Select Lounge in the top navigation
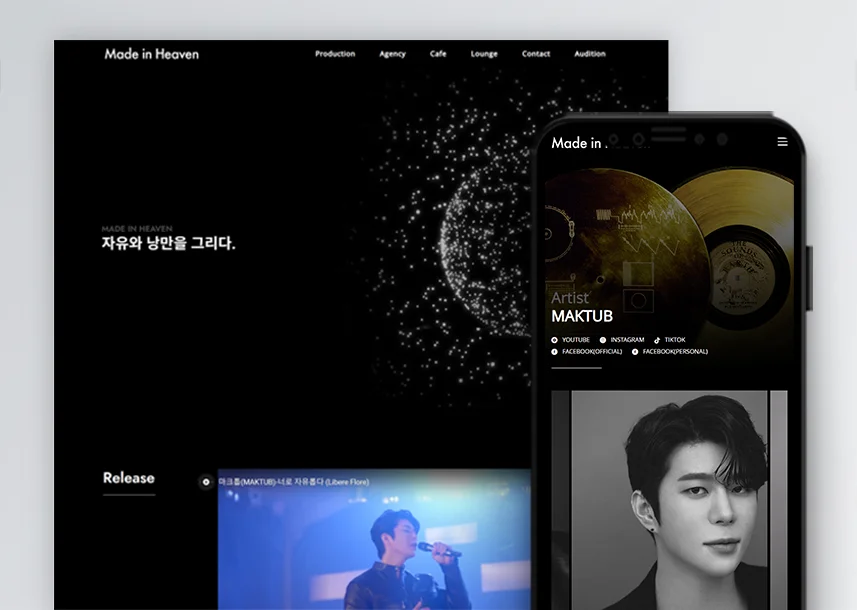857x610 pixels. pyautogui.click(x=484, y=54)
